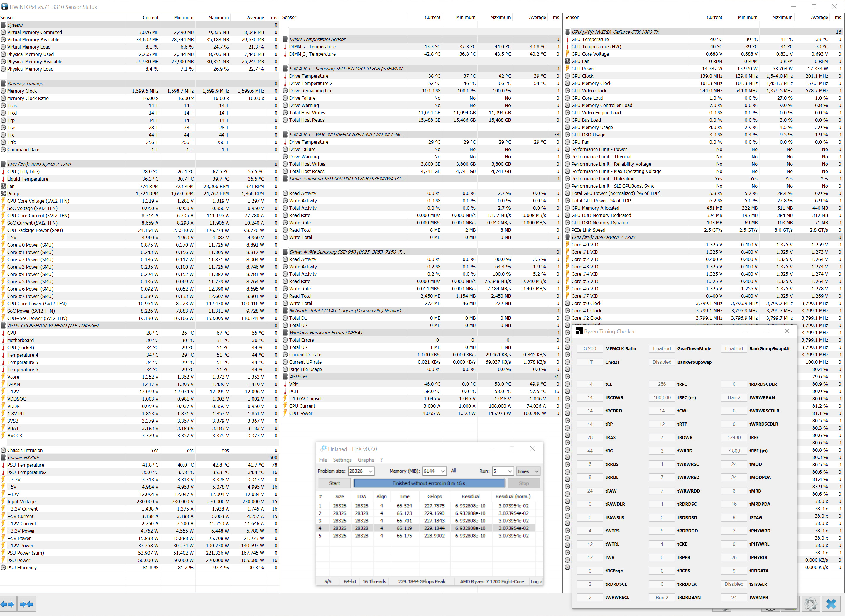This screenshot has height=616, width=845.
Task: Click the LinX window title icon
Action: tap(323, 449)
